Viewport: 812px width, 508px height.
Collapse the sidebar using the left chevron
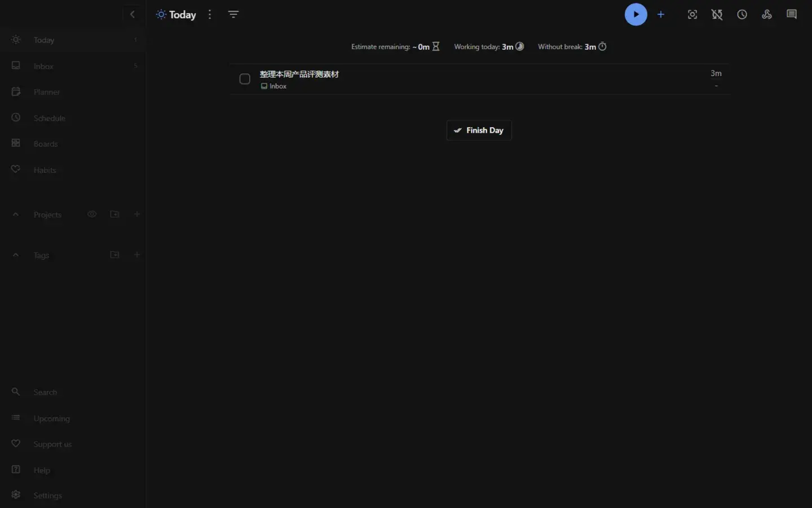pos(133,15)
